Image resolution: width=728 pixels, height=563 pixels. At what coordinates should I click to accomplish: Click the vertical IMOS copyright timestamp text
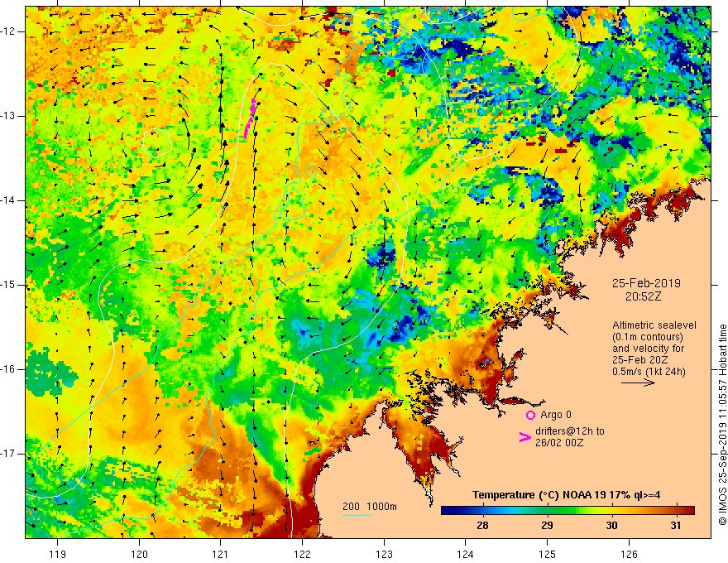click(x=722, y=425)
